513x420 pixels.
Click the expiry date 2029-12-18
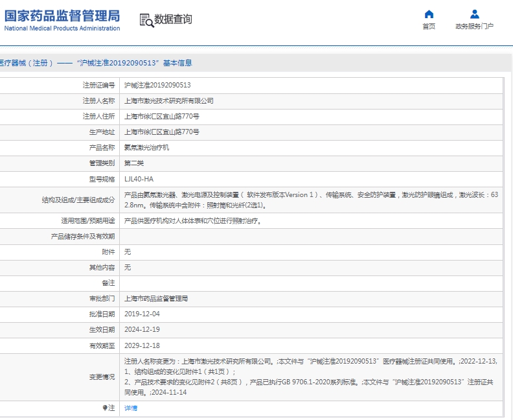point(142,345)
